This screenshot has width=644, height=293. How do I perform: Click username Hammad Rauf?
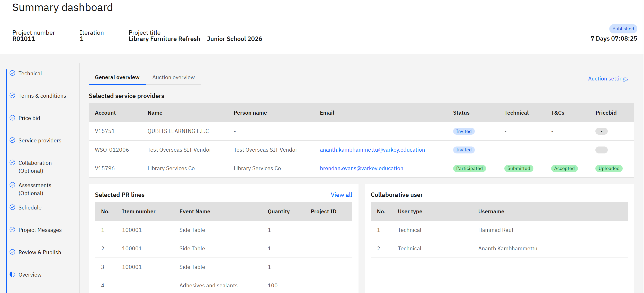496,230
